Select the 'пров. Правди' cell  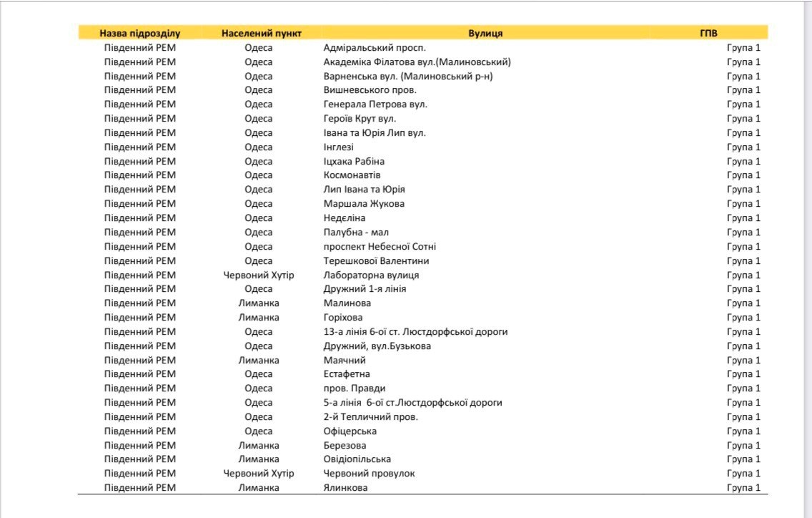coord(355,388)
